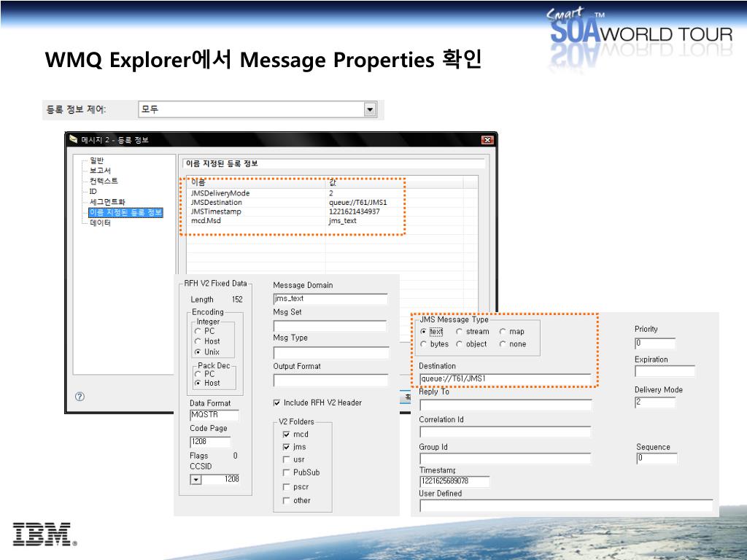Click the Sequence input field
Image resolution: width=747 pixels, height=560 pixels.
(657, 458)
